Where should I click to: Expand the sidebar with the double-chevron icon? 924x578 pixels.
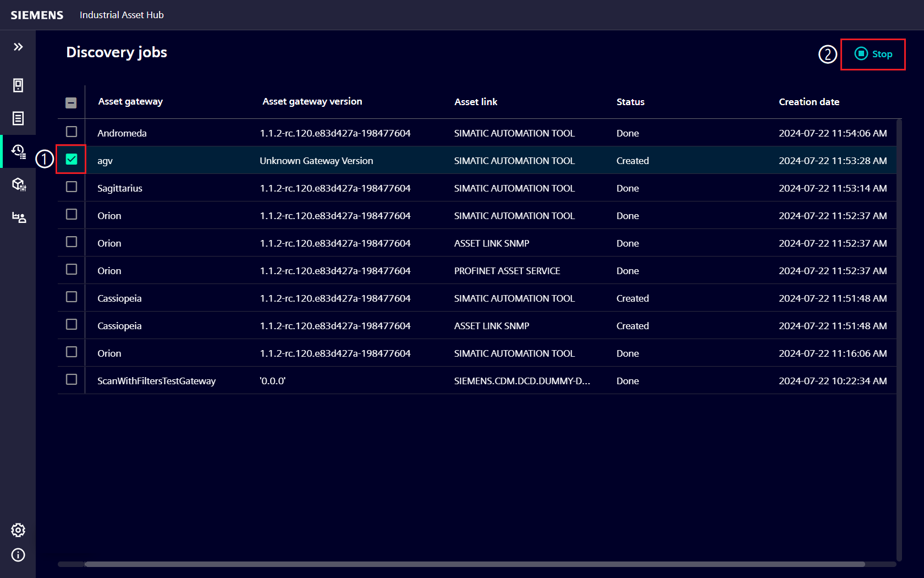(18, 47)
